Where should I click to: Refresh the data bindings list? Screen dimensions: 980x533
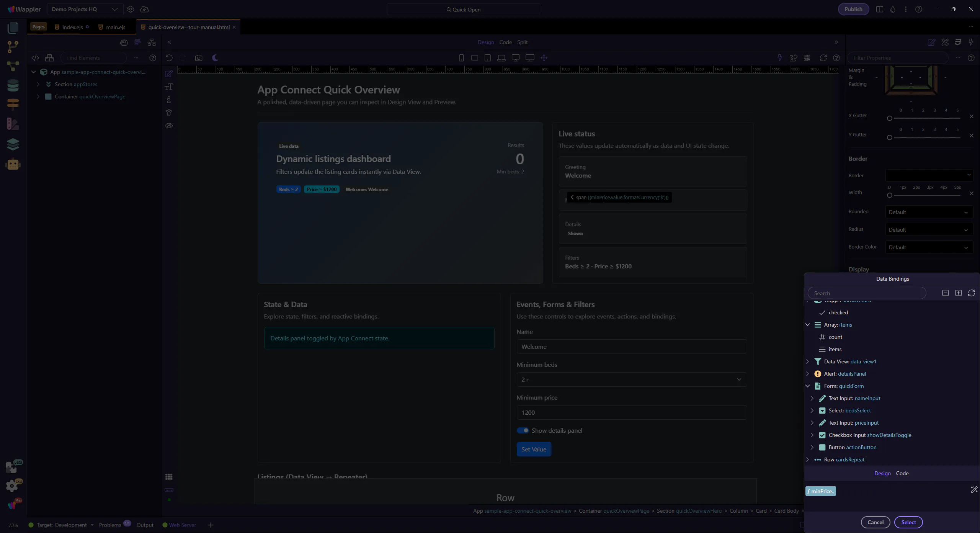tap(971, 293)
